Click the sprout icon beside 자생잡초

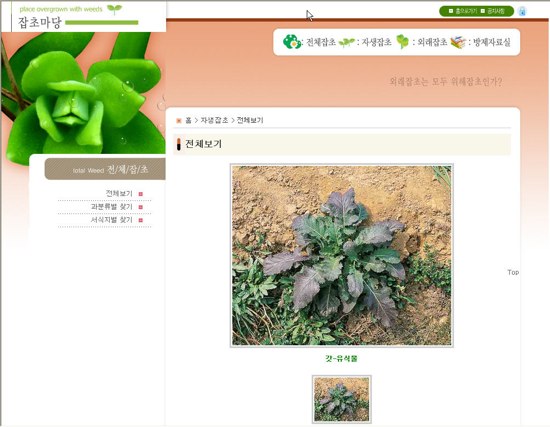point(347,42)
